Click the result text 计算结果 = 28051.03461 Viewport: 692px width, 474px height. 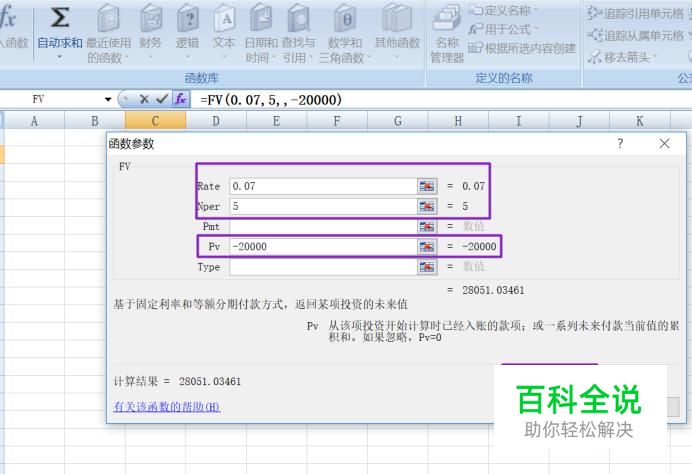pyautogui.click(x=177, y=381)
